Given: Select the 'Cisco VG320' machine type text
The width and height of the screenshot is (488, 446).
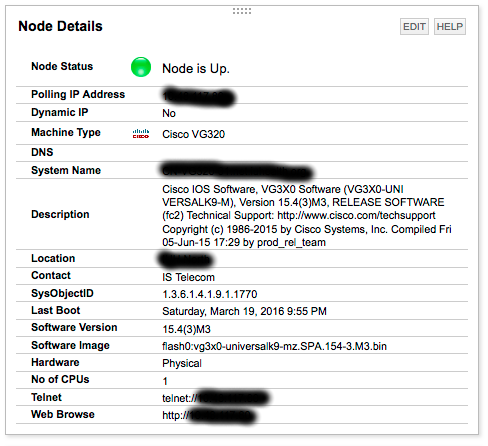Looking at the screenshot, I should tap(193, 134).
